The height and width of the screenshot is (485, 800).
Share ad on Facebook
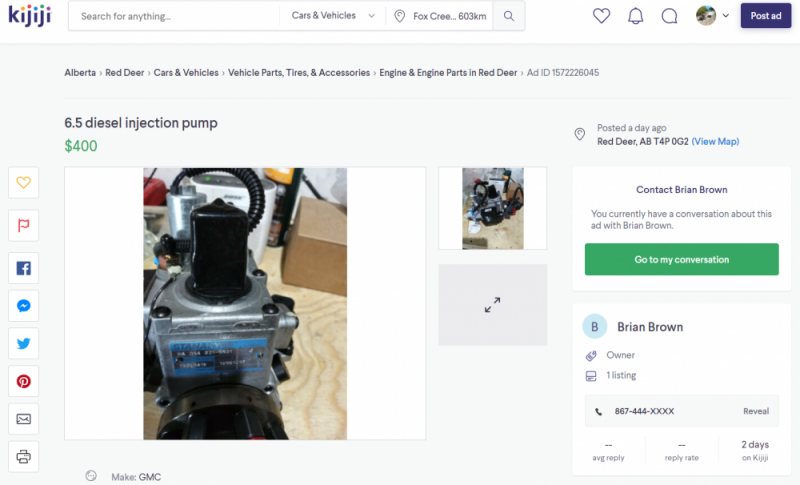24,268
